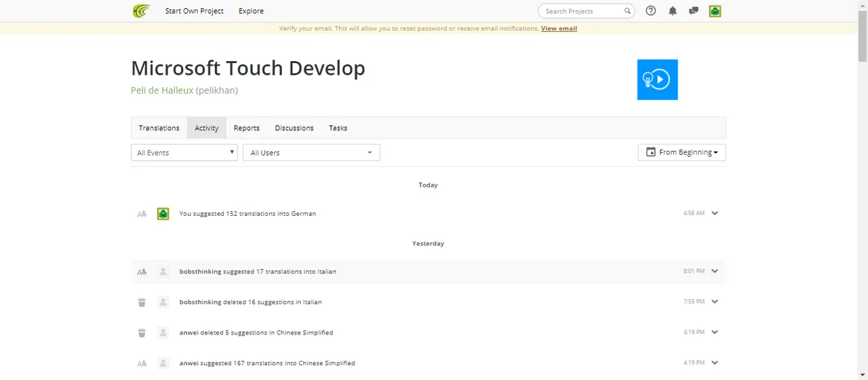Open the help question mark icon
Viewport: 868px width, 380px height.
tap(651, 11)
